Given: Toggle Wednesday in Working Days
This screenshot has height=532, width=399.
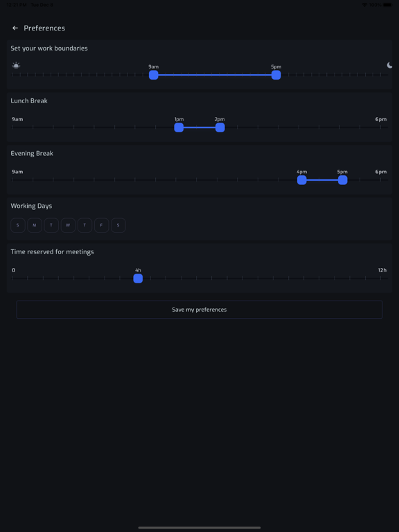Looking at the screenshot, I should pyautogui.click(x=68, y=225).
